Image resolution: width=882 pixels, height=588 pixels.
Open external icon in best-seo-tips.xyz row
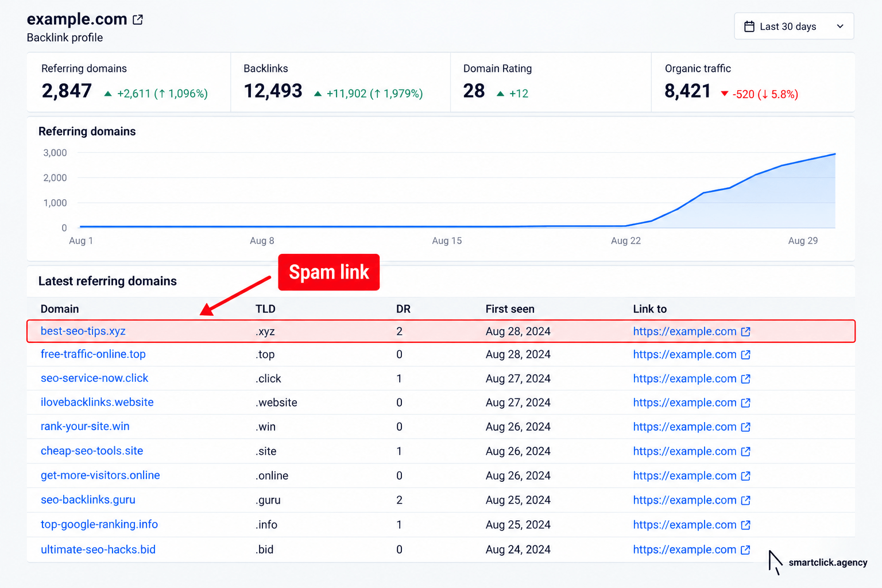746,331
